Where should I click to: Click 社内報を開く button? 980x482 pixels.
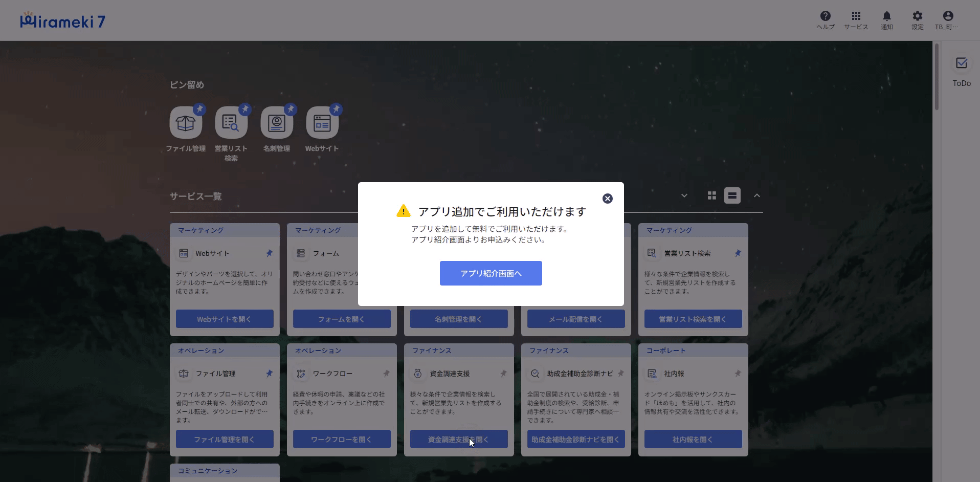click(693, 439)
